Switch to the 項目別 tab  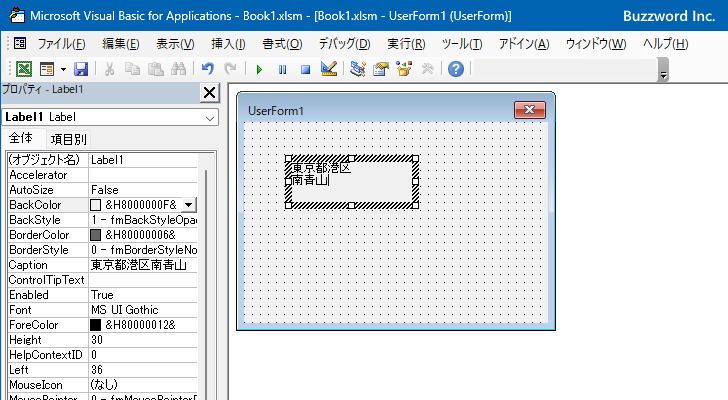click(x=68, y=139)
